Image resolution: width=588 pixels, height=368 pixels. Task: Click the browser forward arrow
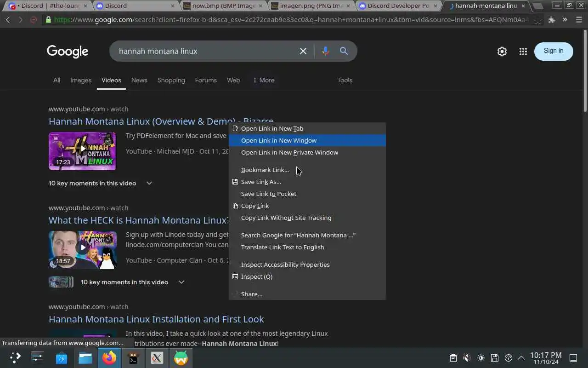(x=20, y=20)
